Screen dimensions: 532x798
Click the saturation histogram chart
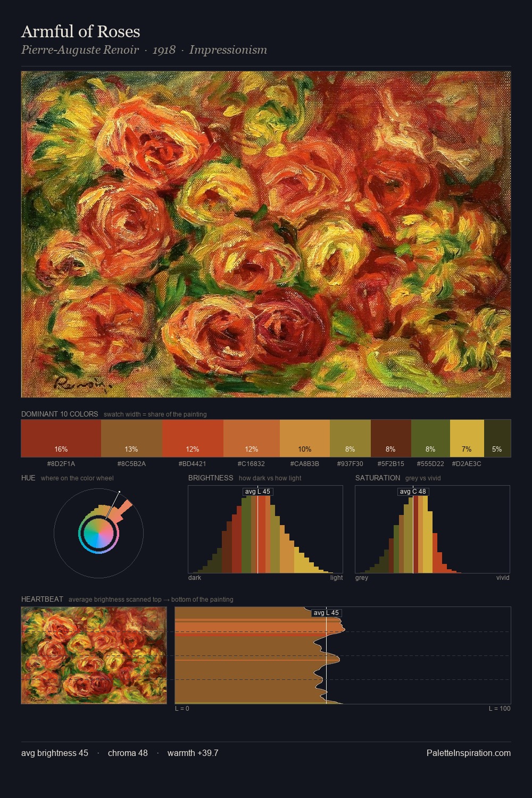click(x=433, y=529)
